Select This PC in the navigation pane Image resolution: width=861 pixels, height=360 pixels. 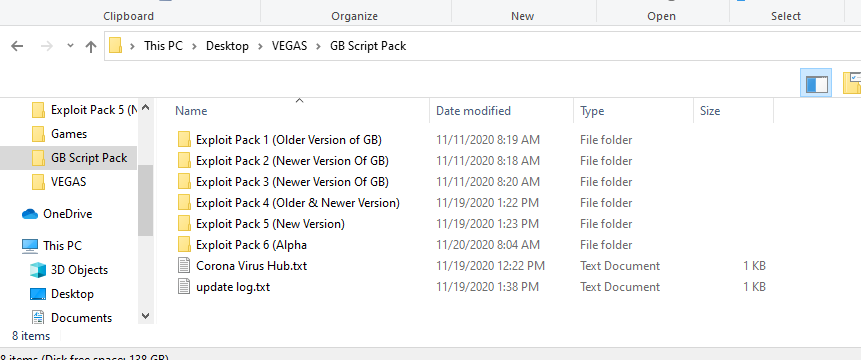point(63,246)
